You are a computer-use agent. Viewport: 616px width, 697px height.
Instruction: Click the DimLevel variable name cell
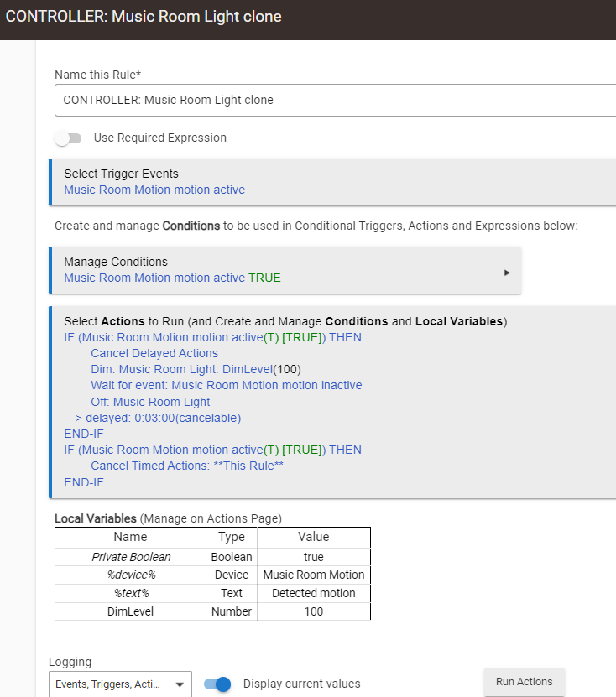130,611
